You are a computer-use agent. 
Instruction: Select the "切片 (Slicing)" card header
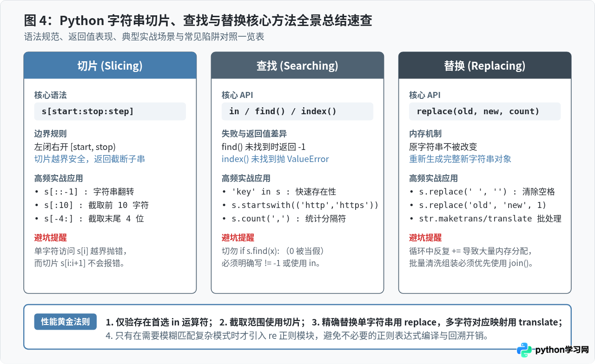click(x=110, y=65)
